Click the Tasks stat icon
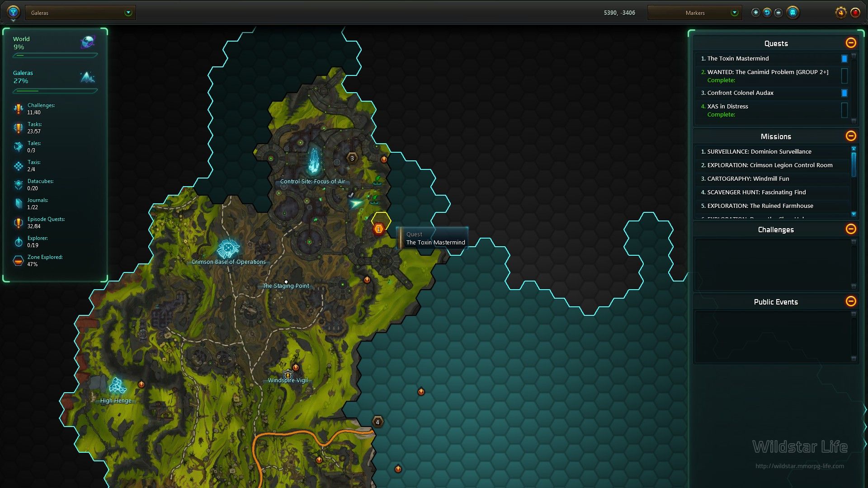This screenshot has width=868, height=488. point(18,128)
